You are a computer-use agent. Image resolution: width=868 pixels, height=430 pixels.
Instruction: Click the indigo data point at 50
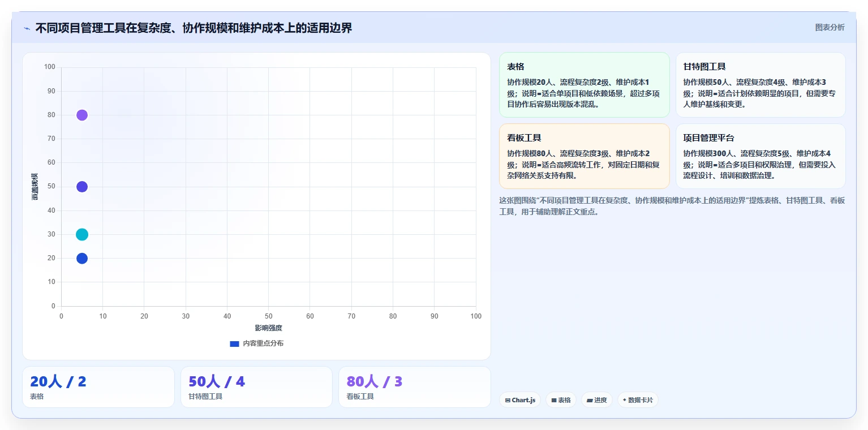tap(82, 187)
